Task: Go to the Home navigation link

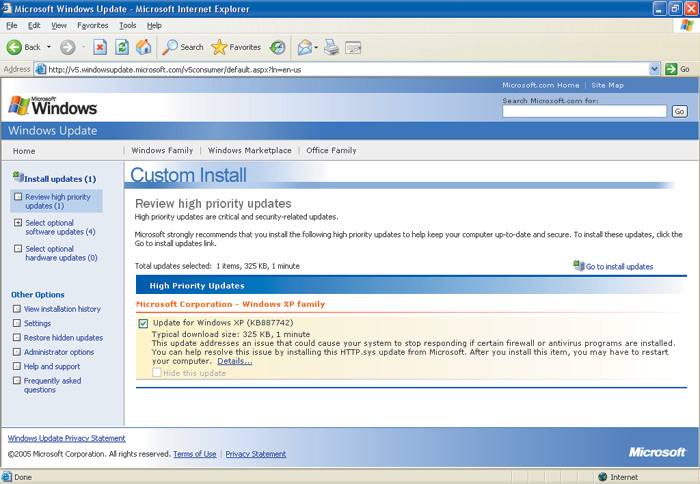Action: pos(24,151)
